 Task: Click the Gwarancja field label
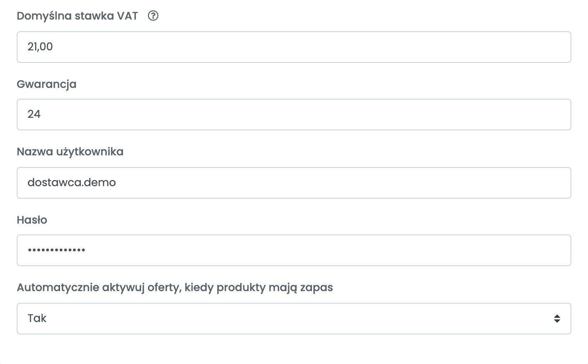coord(46,84)
